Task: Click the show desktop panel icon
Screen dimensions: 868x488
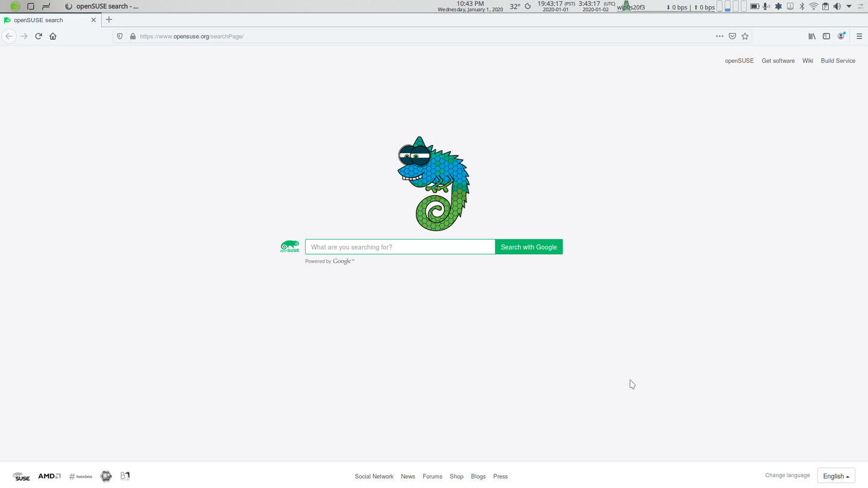Action: tap(31, 6)
